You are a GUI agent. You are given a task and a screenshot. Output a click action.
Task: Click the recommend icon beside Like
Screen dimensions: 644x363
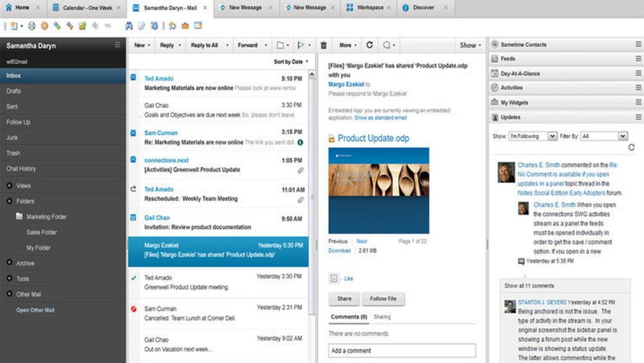click(x=334, y=279)
